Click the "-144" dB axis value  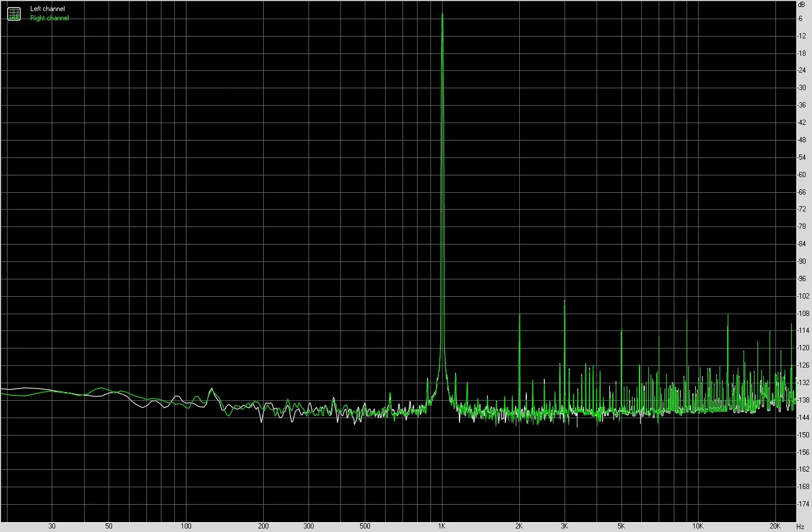coord(803,418)
